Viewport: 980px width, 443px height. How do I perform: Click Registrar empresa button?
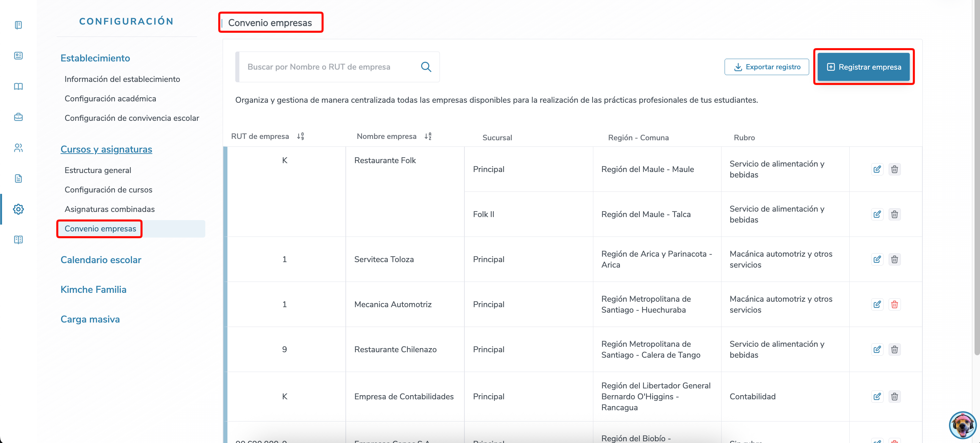(864, 67)
